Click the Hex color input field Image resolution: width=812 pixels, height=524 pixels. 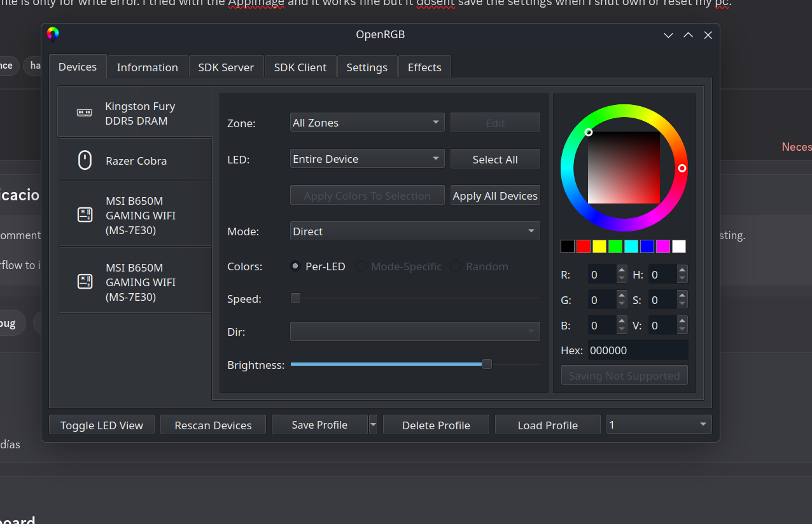click(638, 350)
